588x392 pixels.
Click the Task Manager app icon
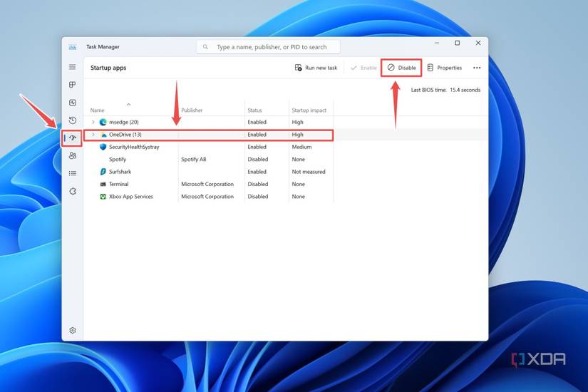point(73,47)
